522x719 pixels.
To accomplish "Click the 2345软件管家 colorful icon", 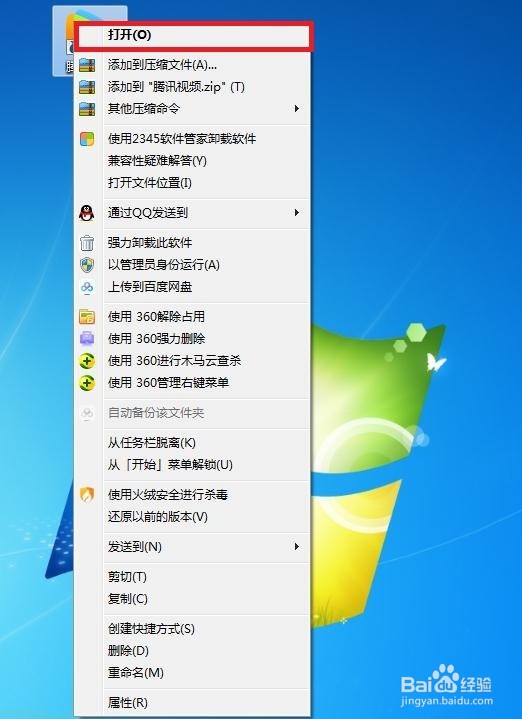I will [87, 139].
